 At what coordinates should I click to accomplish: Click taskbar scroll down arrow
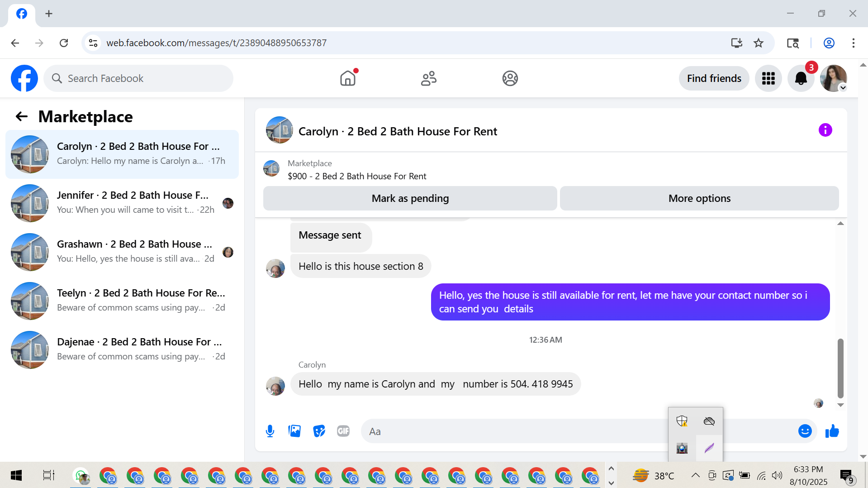click(x=611, y=483)
